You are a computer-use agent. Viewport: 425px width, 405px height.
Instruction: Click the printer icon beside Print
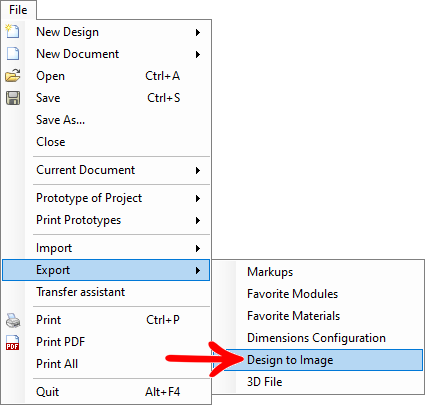click(x=13, y=320)
